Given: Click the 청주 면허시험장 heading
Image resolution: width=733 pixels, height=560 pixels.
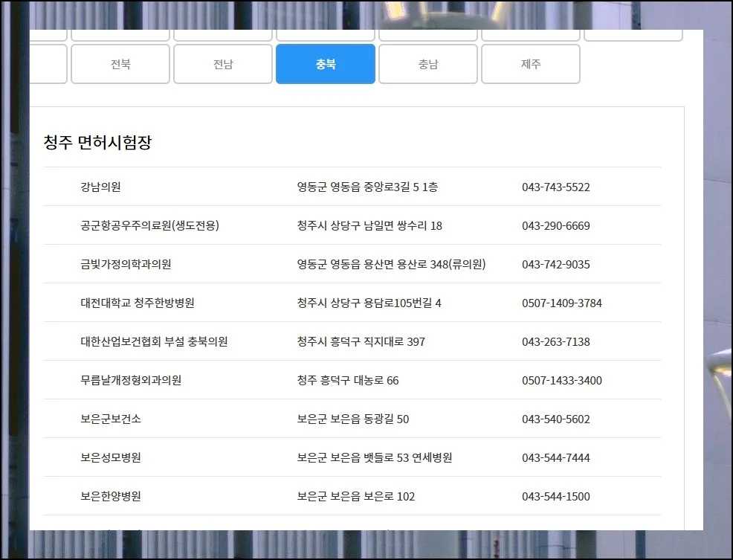Looking at the screenshot, I should click(97, 143).
